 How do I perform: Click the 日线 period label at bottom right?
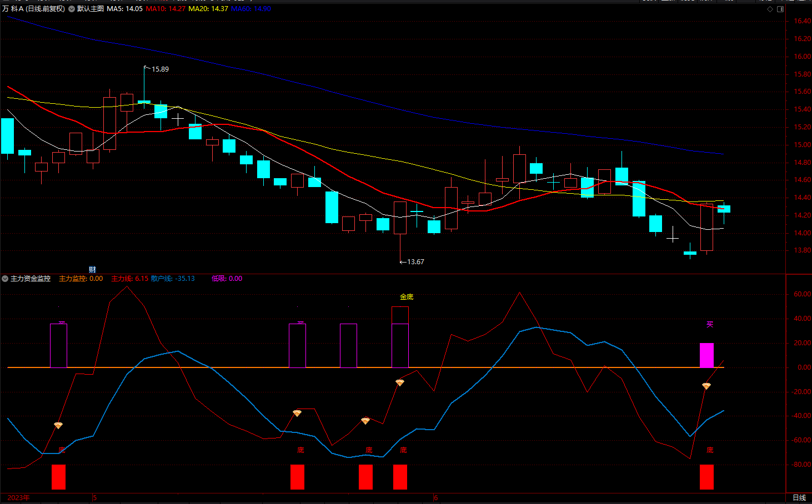[x=799, y=498]
